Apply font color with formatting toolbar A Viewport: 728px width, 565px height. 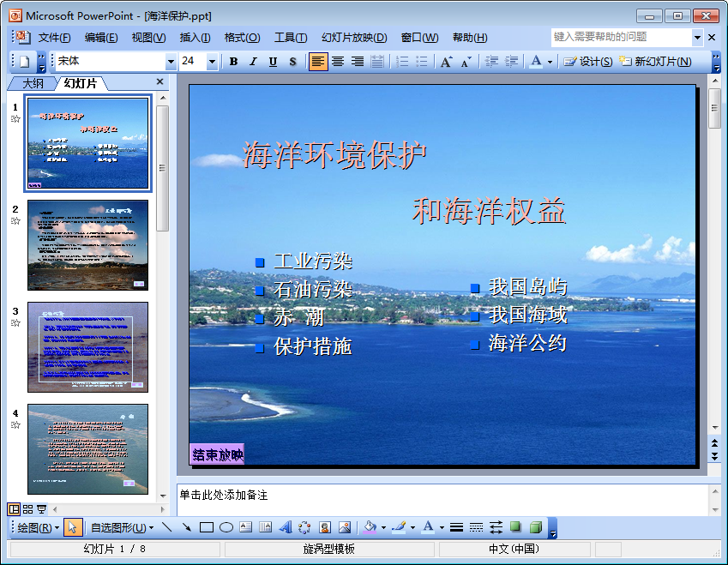(x=536, y=61)
